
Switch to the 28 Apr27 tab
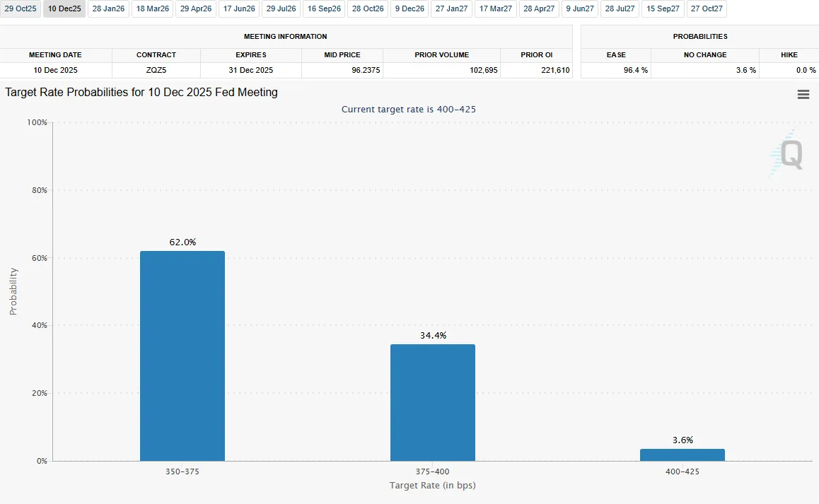[x=539, y=9]
